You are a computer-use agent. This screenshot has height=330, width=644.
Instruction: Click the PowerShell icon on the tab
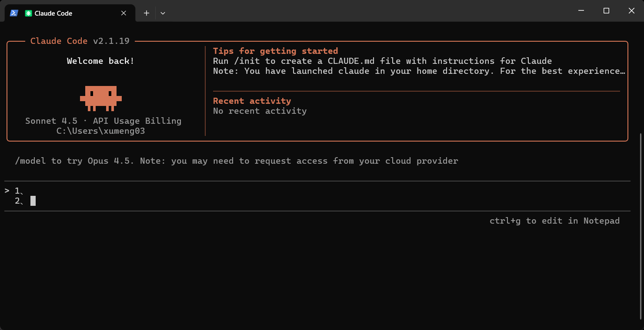[14, 13]
